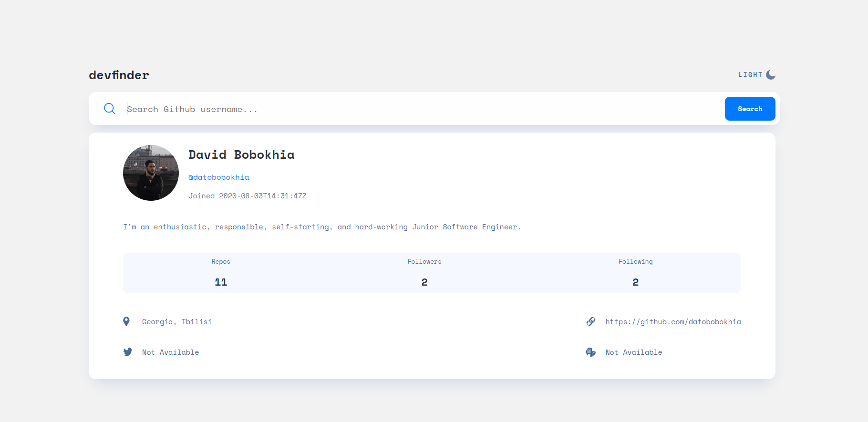Screen dimensions: 868x422
Task: Select the Repos statistic showing 11
Action: (221, 282)
